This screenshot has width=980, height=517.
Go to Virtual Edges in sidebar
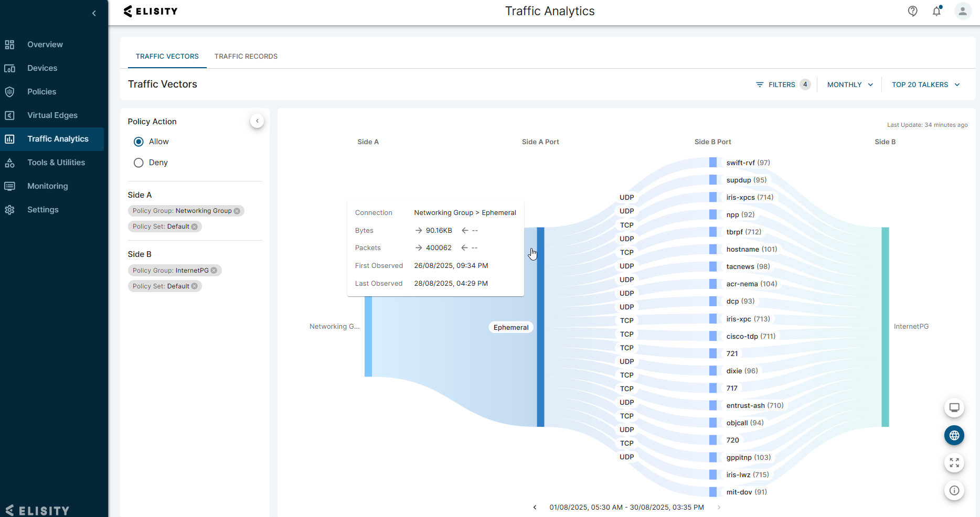point(52,115)
